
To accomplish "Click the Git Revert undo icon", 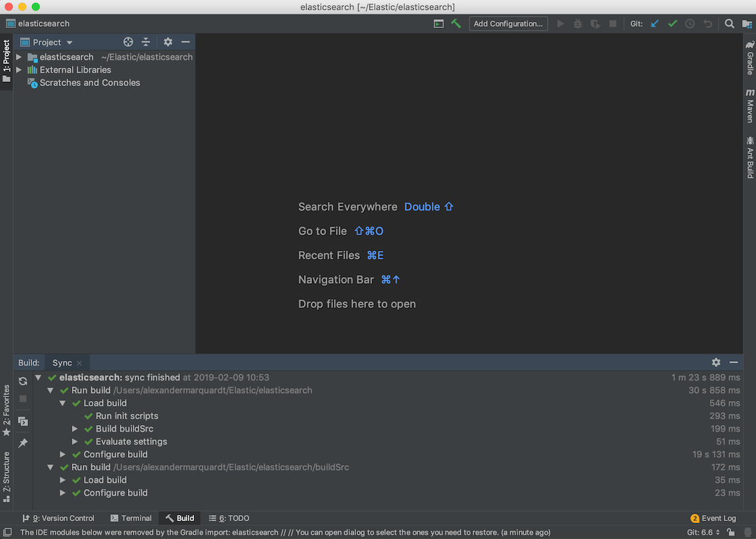I will pos(707,23).
